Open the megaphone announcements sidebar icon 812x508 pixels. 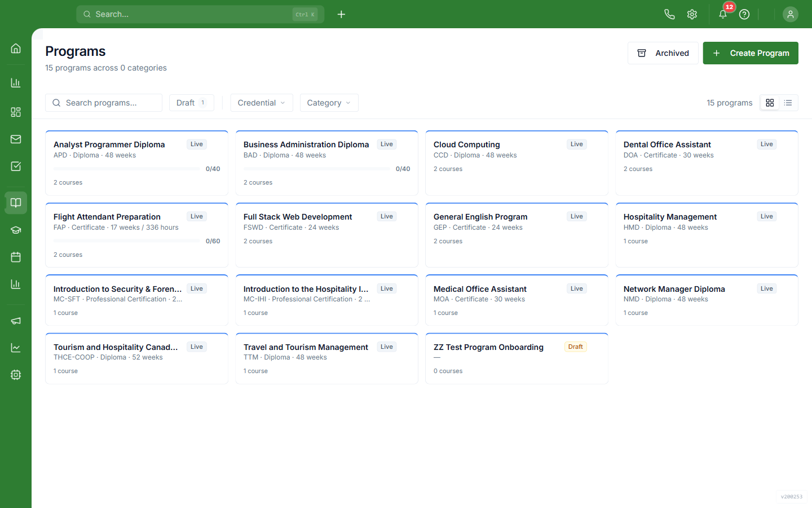tap(16, 321)
